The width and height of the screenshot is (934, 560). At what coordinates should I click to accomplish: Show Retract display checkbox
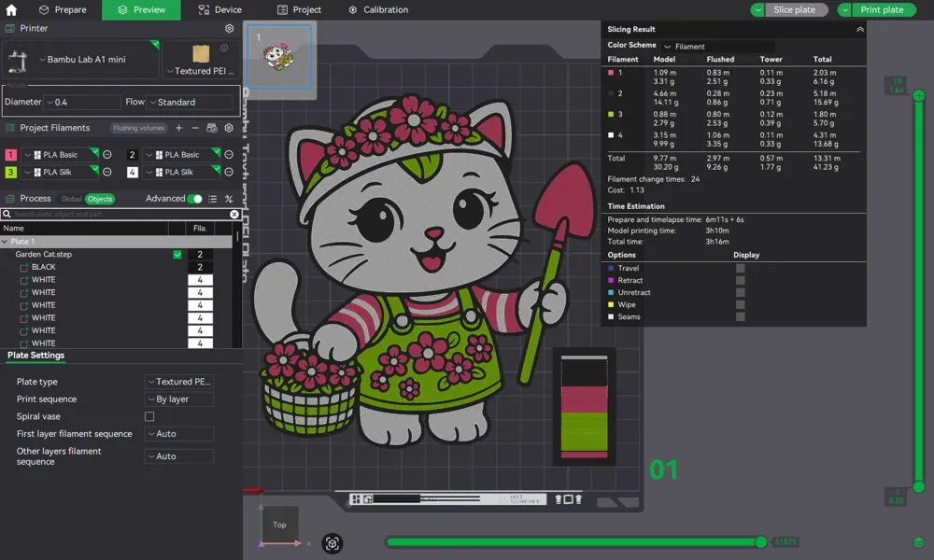(741, 280)
